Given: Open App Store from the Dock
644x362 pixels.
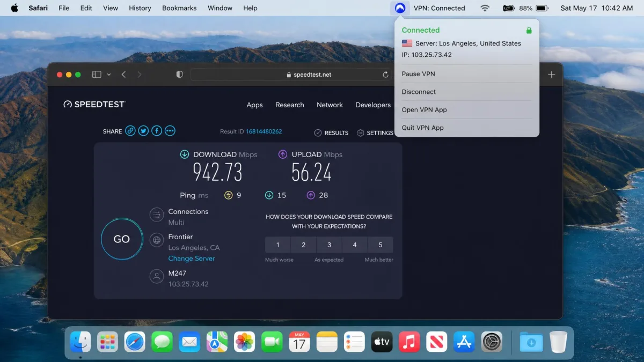Looking at the screenshot, I should (464, 342).
